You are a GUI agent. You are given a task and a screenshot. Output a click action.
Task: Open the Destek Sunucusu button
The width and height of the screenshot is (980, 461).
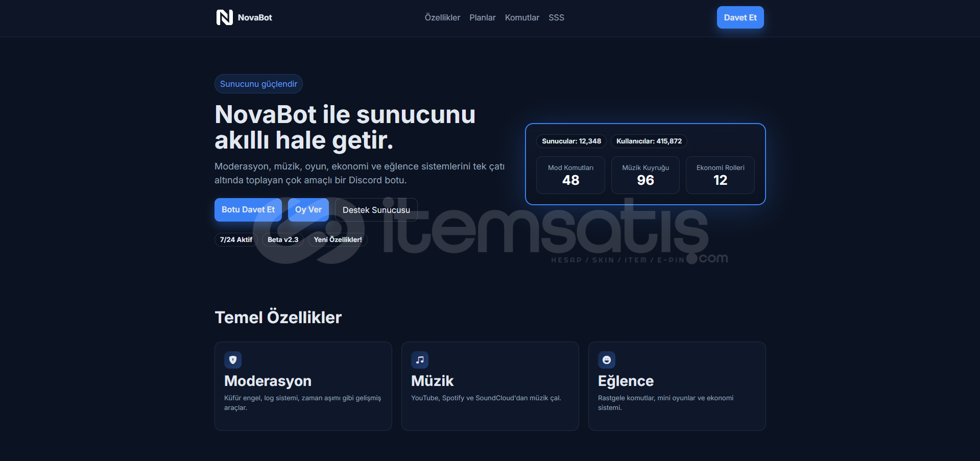tap(376, 210)
